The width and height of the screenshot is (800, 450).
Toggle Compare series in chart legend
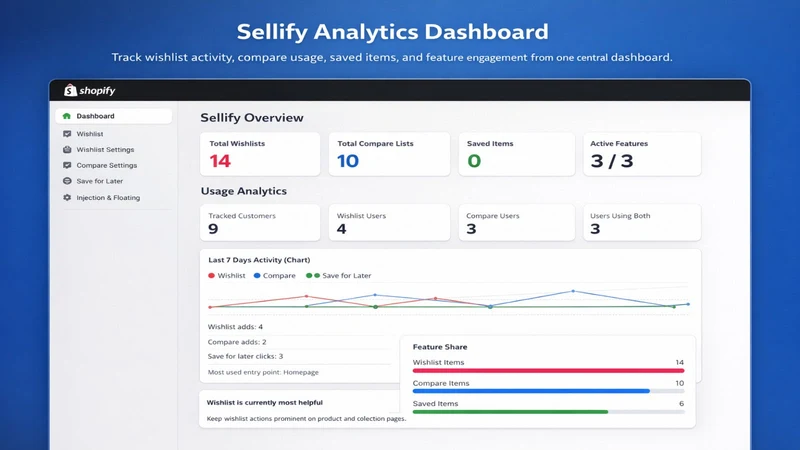274,276
